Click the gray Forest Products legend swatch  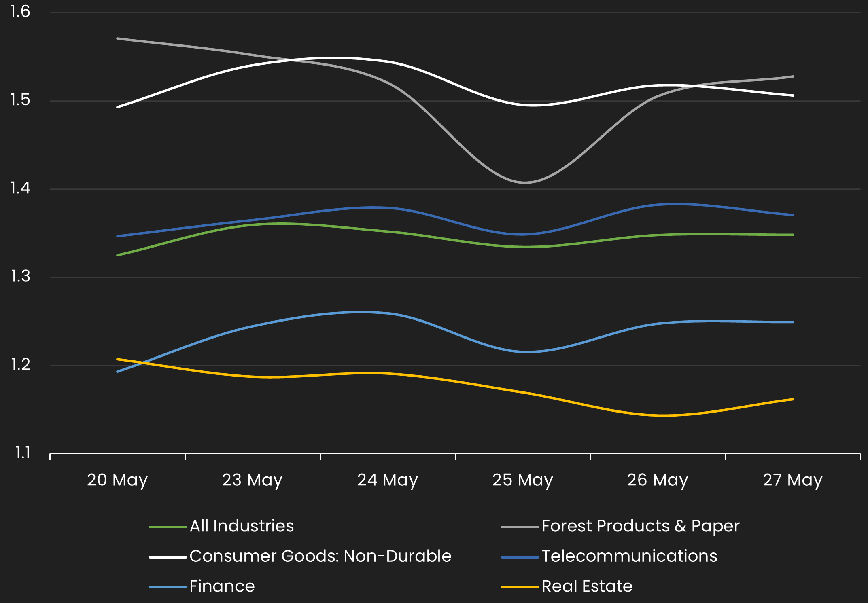point(520,527)
